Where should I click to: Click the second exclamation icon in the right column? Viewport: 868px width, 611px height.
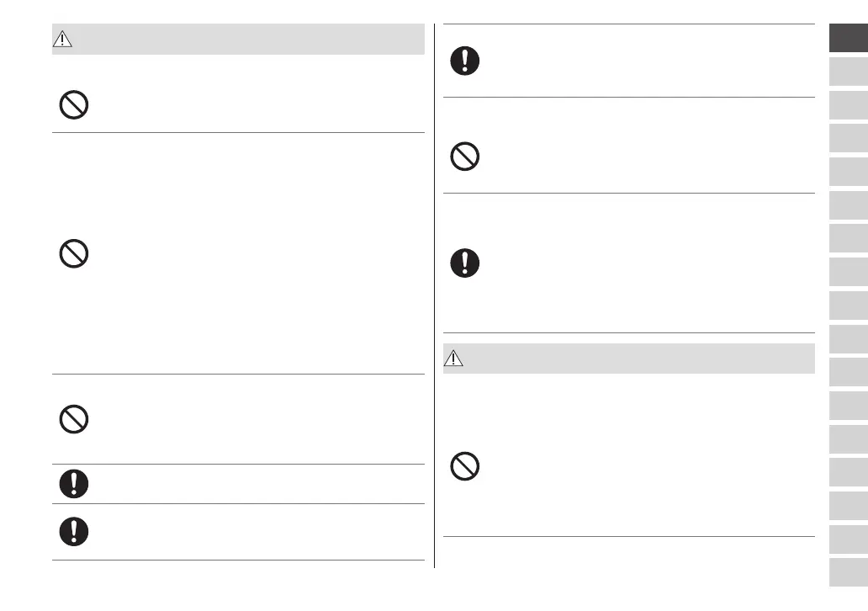coord(465,263)
